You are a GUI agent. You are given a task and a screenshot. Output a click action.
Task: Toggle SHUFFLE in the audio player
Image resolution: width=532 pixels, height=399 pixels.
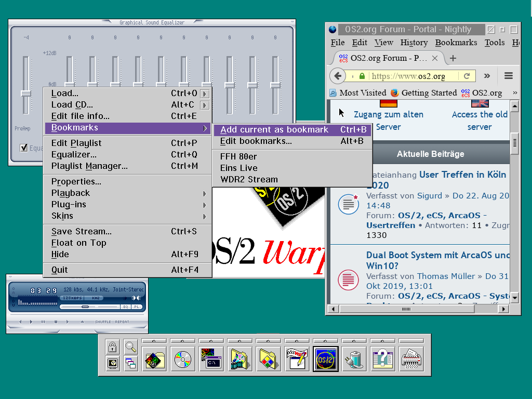(103, 322)
